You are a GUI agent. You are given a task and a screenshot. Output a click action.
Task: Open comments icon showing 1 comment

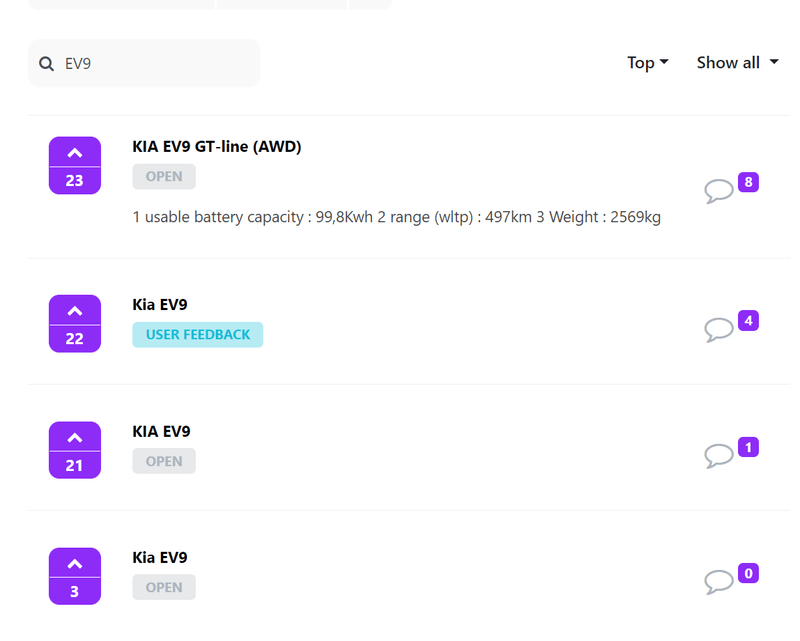719,455
